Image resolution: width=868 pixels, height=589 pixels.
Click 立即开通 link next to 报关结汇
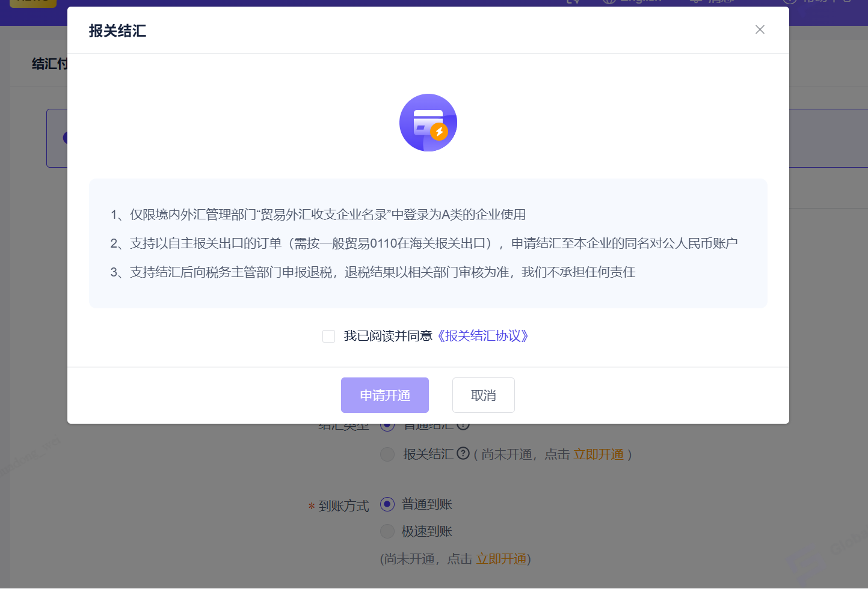click(x=599, y=454)
